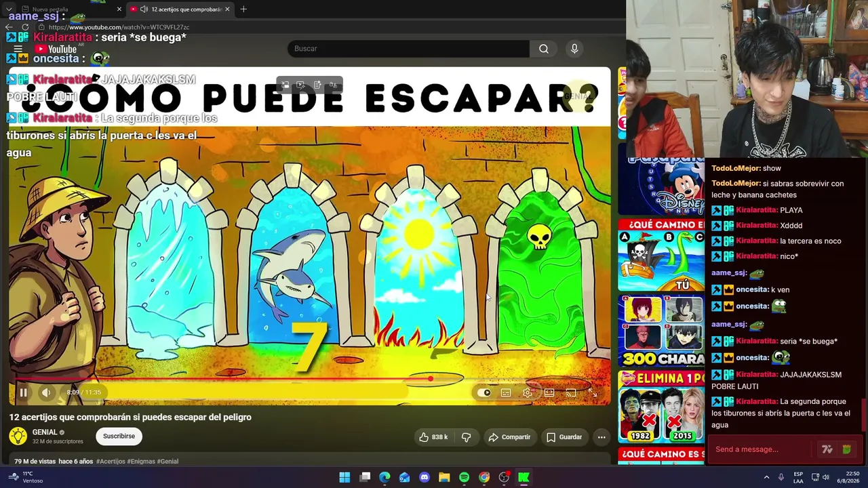Open Microsoft Edge from the taskbar
The image size is (868, 488).
384,478
